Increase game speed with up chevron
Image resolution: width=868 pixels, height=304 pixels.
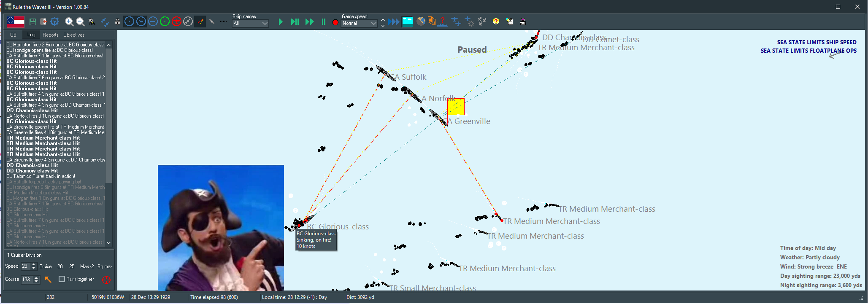pos(383,19)
